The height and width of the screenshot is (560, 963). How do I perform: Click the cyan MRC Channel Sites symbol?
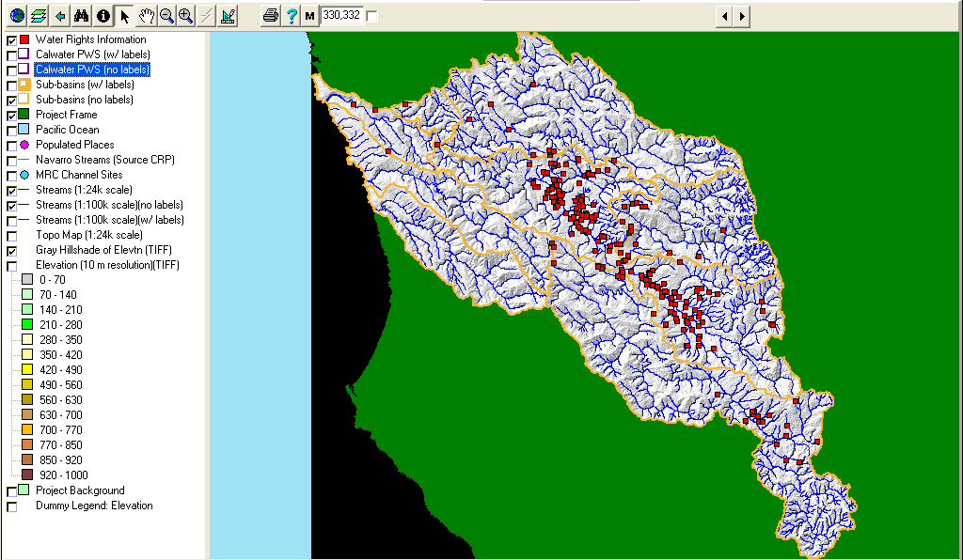pos(24,175)
